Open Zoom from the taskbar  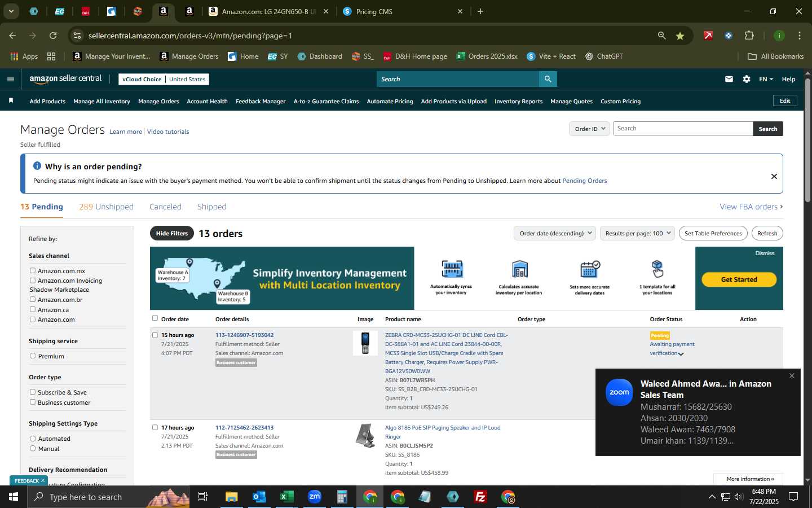tap(315, 497)
